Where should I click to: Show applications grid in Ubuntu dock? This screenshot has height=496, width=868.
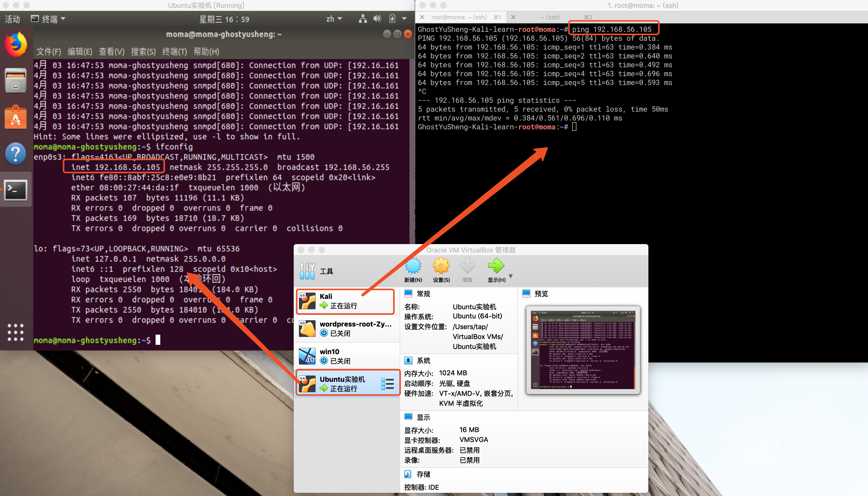pyautogui.click(x=16, y=332)
